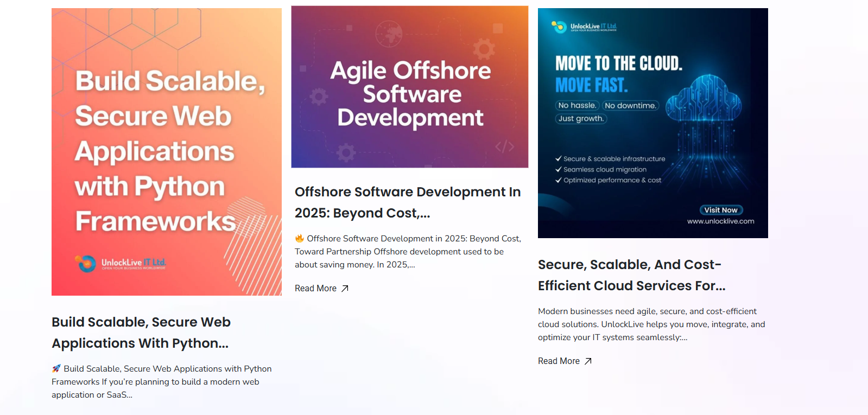
Task: Click the 'No downtime.' pill on cloud banner
Action: pos(630,106)
